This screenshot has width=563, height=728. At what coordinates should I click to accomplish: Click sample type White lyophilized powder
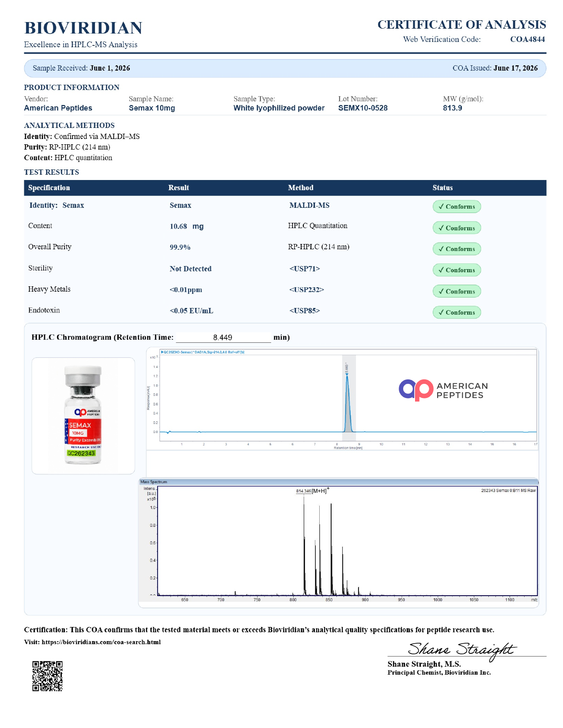coord(279,108)
